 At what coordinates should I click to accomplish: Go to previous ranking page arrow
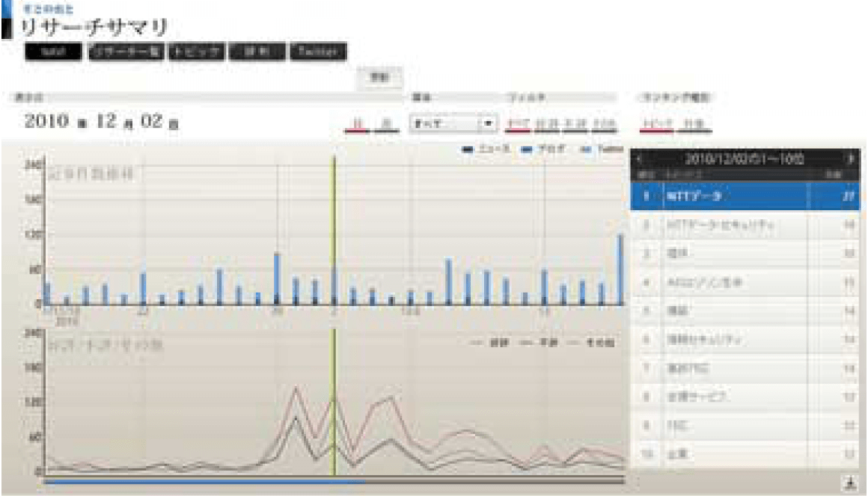641,159
